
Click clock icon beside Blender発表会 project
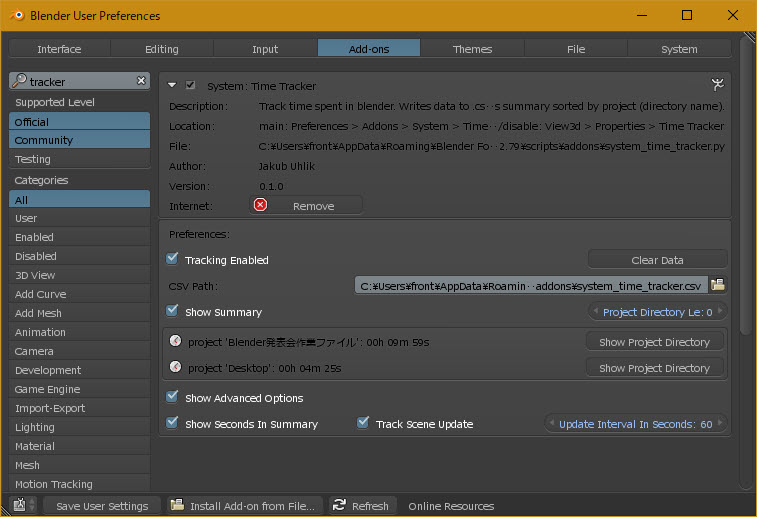(x=175, y=341)
